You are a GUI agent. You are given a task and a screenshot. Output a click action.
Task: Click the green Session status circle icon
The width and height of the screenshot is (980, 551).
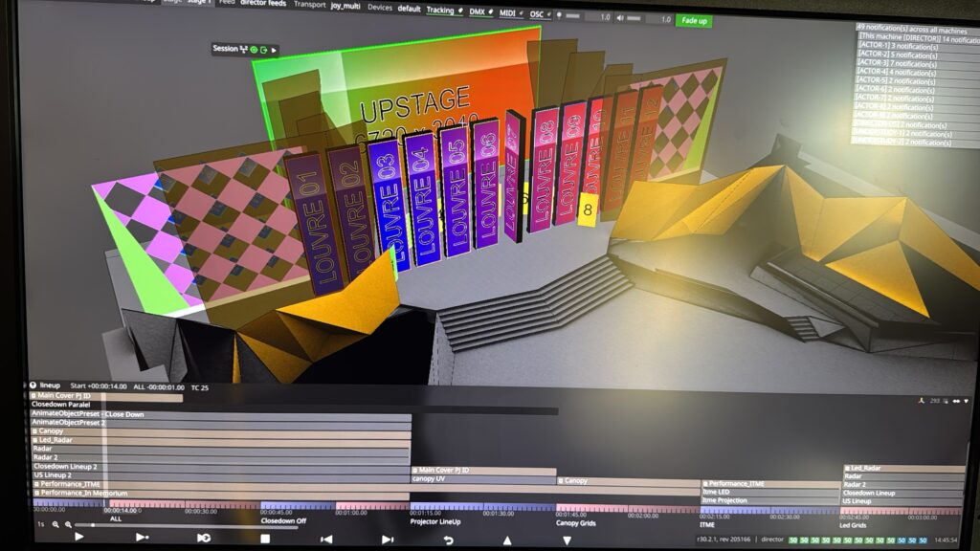tap(254, 50)
